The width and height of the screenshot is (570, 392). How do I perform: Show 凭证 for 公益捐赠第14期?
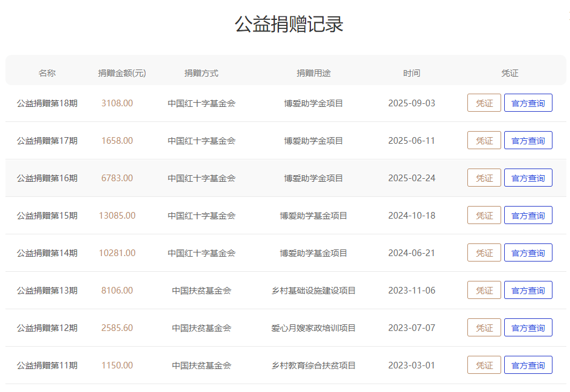click(484, 252)
